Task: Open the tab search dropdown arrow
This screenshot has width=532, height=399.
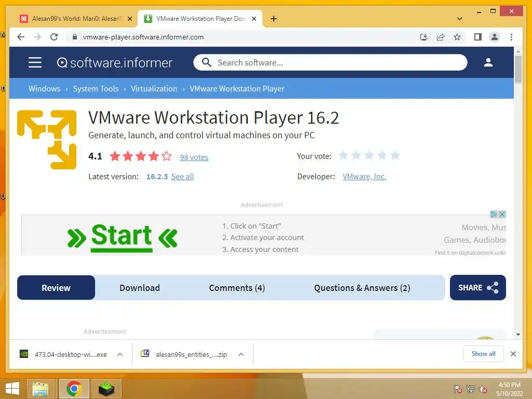Action: click(x=460, y=19)
